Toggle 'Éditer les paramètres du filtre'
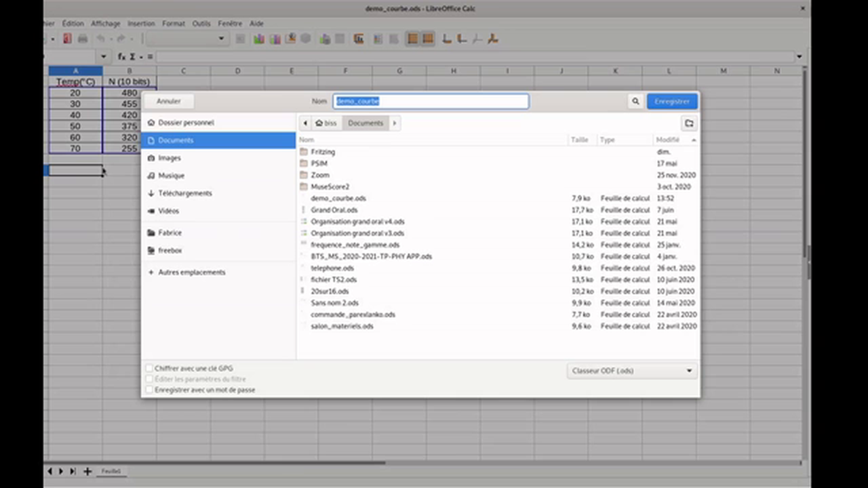The image size is (868, 488). coord(149,379)
